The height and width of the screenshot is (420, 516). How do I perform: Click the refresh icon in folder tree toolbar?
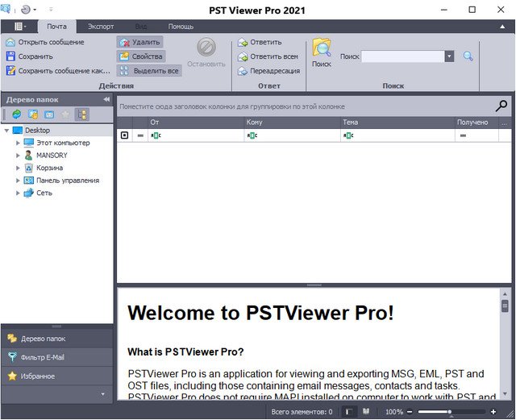point(16,114)
